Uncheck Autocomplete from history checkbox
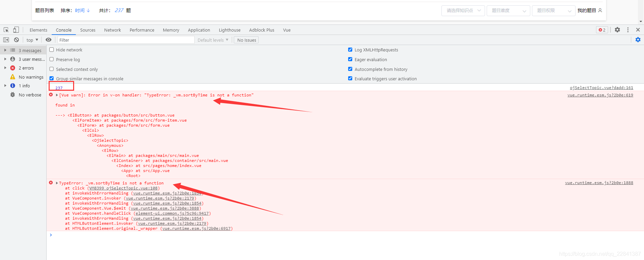The width and height of the screenshot is (644, 260). coord(350,69)
